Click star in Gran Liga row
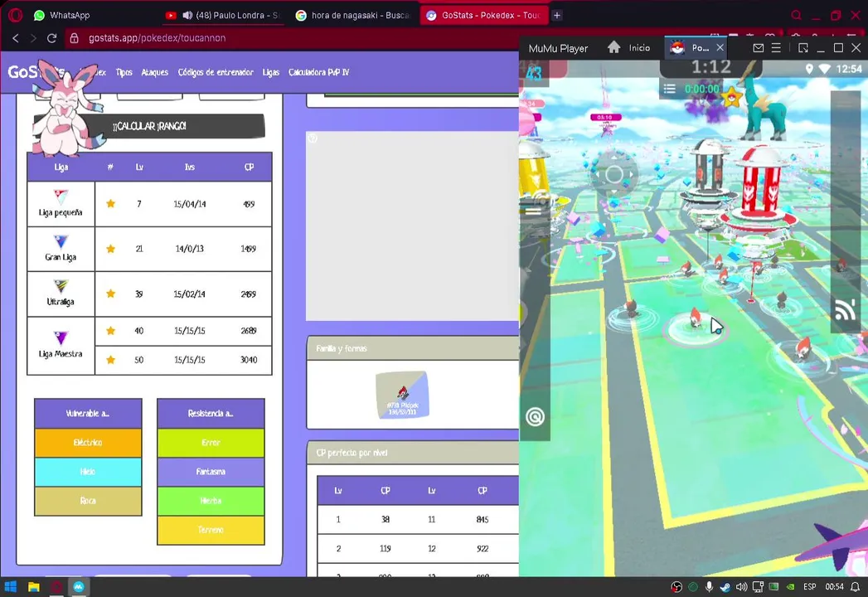Screen dimensions: 868x597 click(x=111, y=249)
